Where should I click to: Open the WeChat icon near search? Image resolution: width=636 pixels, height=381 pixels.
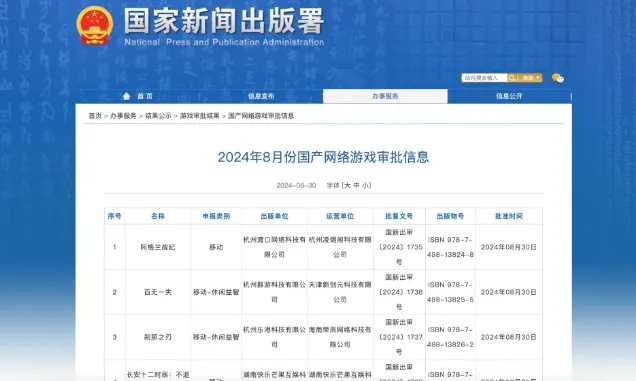(558, 78)
